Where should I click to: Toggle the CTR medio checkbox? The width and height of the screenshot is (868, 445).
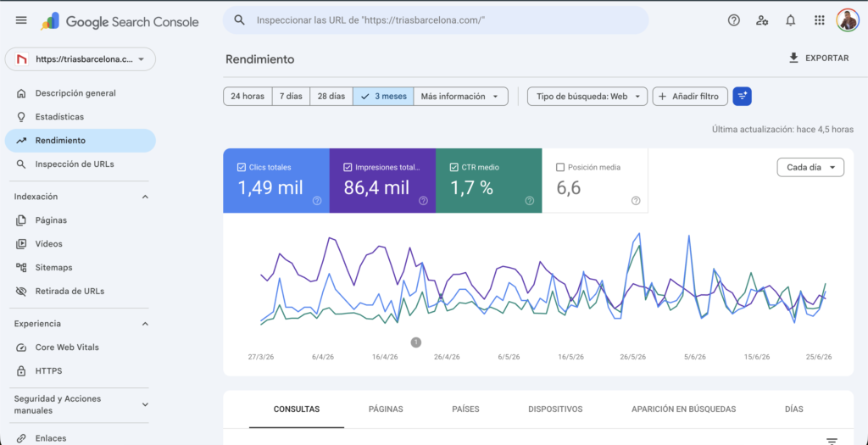coord(453,167)
